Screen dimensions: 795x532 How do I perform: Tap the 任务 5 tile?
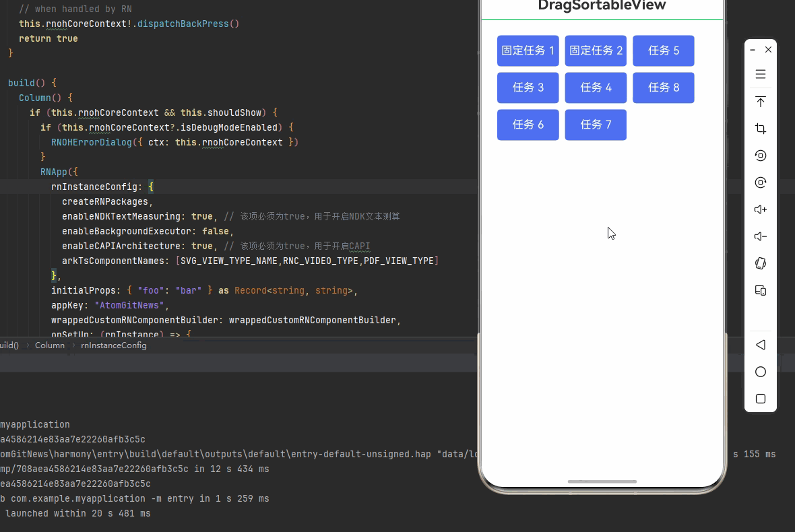pos(663,51)
